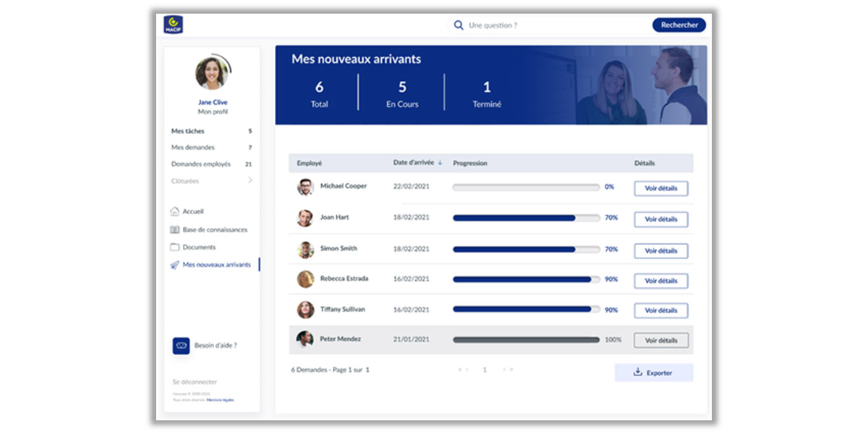Click Rebecca Estrada's avatar

click(305, 279)
